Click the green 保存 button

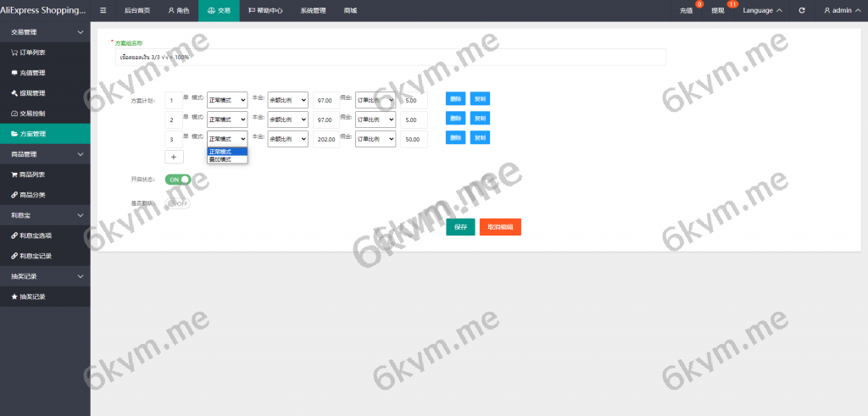[x=460, y=227]
